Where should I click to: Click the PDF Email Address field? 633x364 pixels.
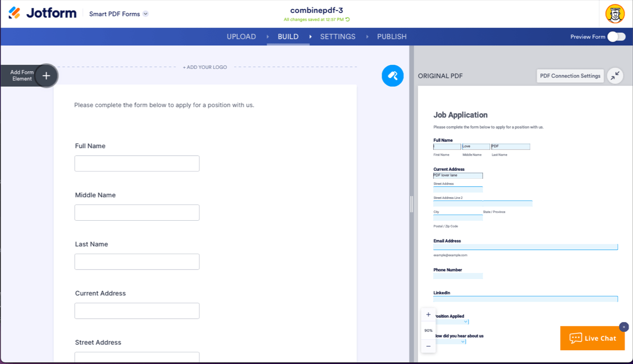(x=526, y=247)
